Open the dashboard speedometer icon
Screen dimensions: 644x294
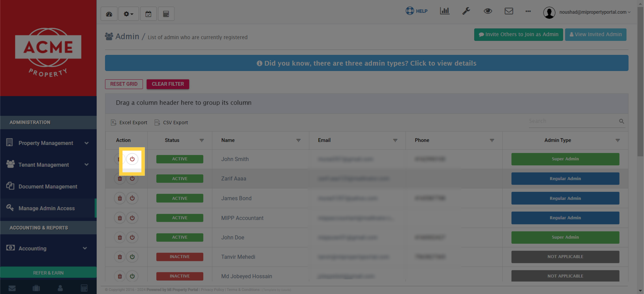109,14
